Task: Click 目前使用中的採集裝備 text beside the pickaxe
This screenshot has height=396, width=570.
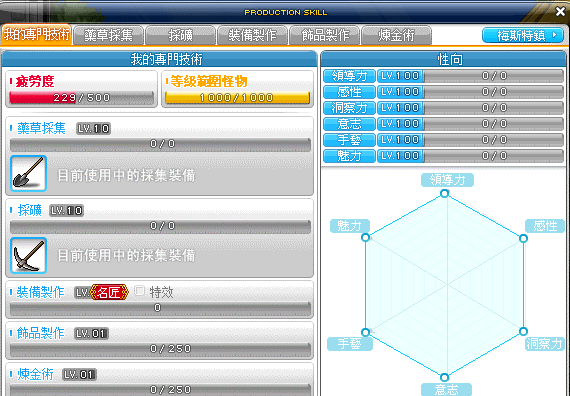Action: 126,256
